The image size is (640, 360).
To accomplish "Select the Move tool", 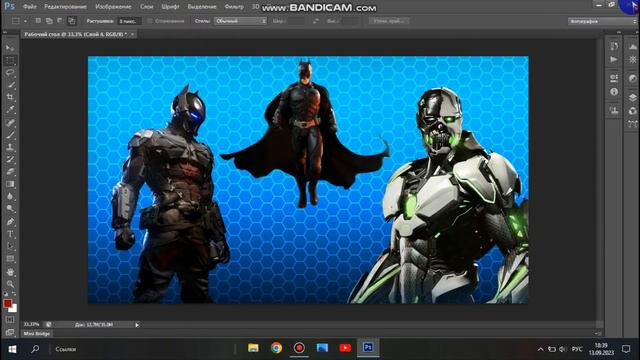I will [x=10, y=48].
